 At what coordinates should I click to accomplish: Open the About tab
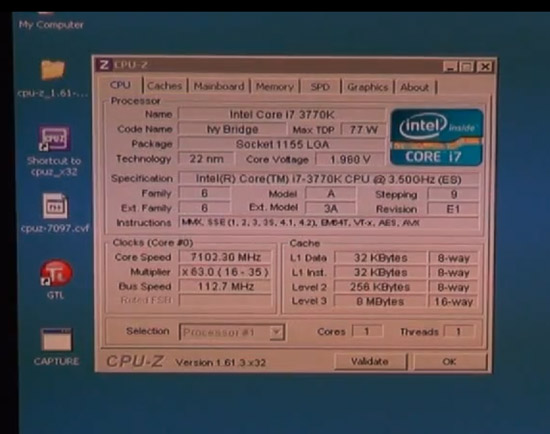pos(415,87)
